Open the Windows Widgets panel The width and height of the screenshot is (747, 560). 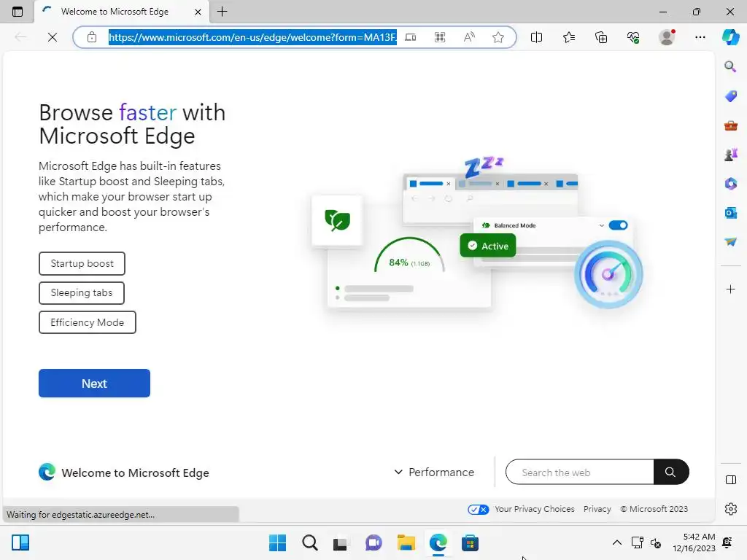click(20, 542)
